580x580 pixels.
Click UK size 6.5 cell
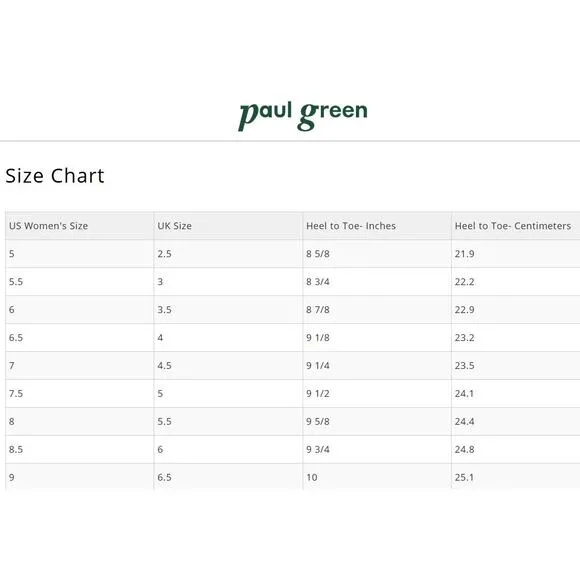pyautogui.click(x=228, y=477)
